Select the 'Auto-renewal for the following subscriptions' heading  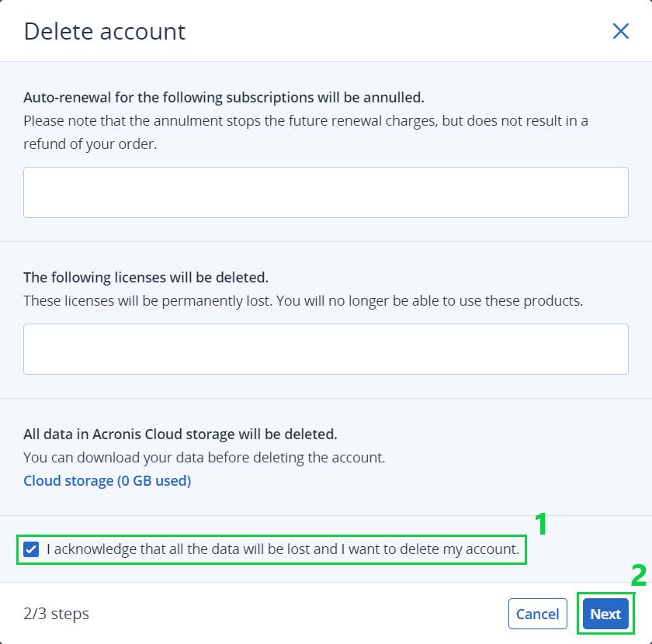click(x=224, y=97)
